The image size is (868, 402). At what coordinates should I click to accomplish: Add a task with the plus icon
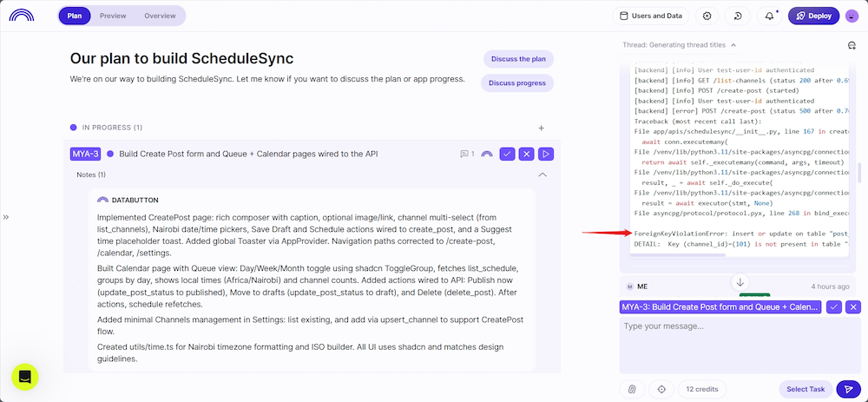tap(542, 128)
